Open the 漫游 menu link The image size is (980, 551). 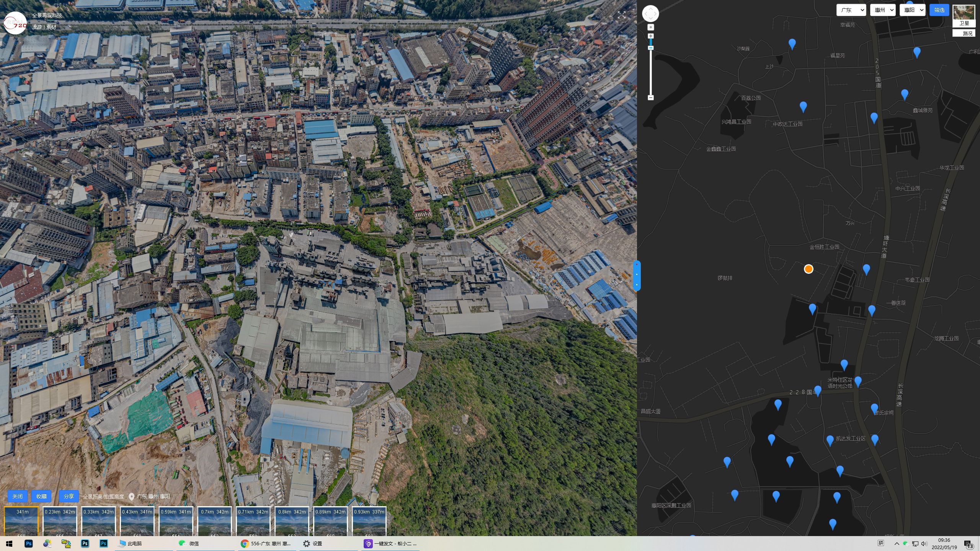pos(37,27)
